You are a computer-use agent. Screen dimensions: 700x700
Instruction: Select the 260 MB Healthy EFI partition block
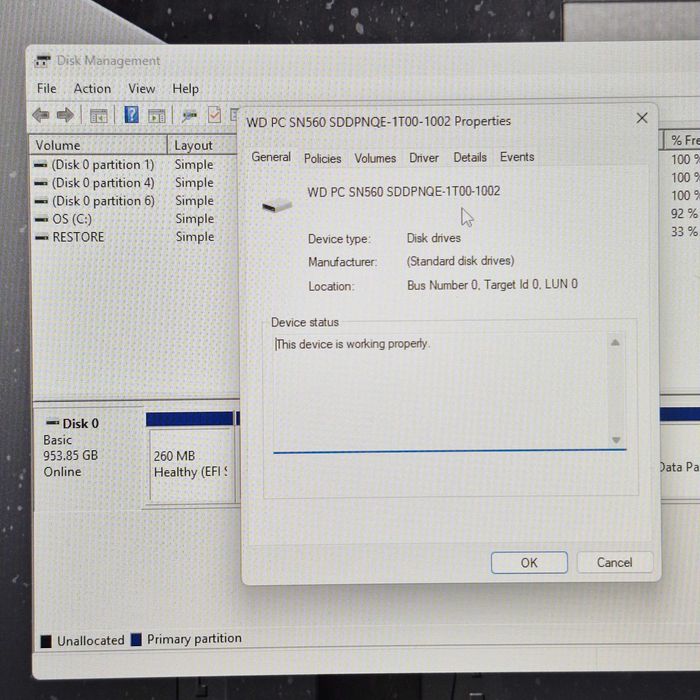[191, 465]
